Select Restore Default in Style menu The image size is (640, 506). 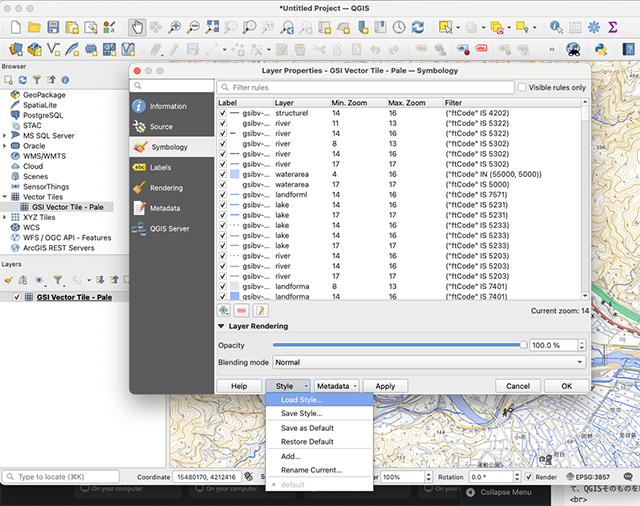(319, 442)
